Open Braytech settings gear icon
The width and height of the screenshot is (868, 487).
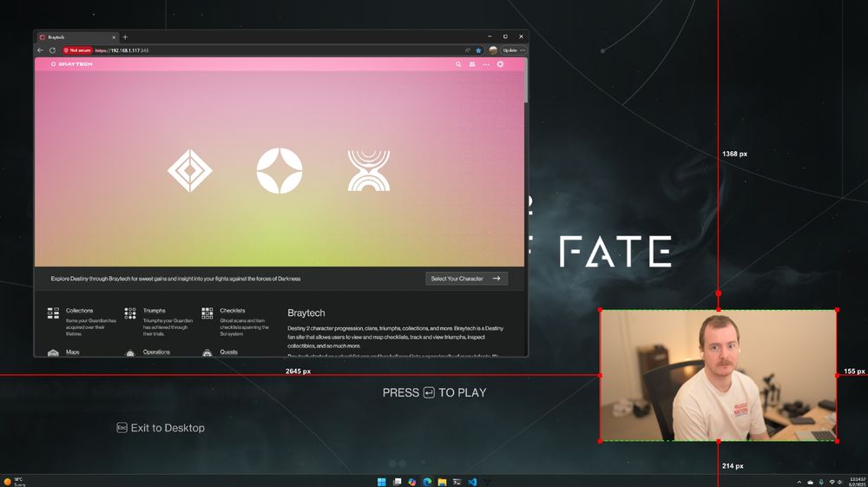coord(501,64)
